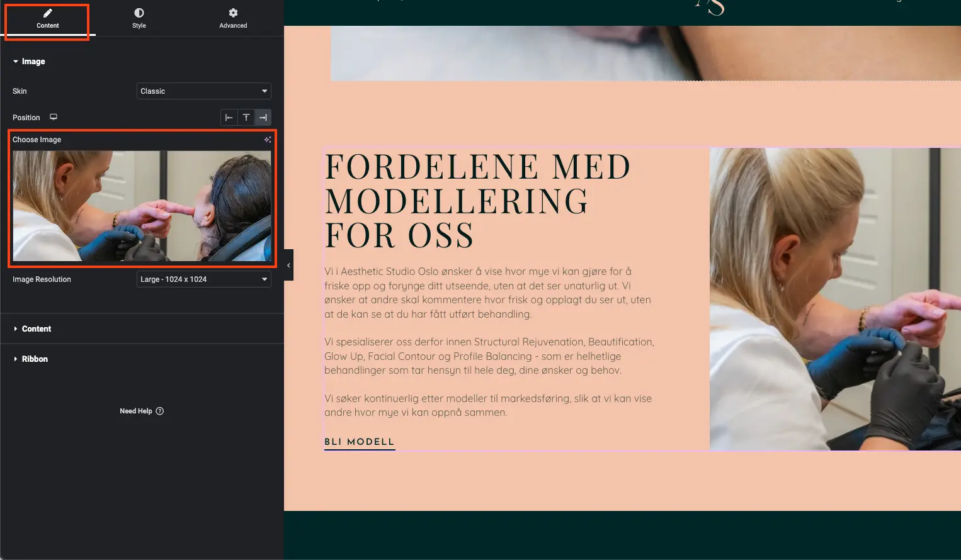Click the Need Help link
The image size is (961, 560).
[136, 412]
